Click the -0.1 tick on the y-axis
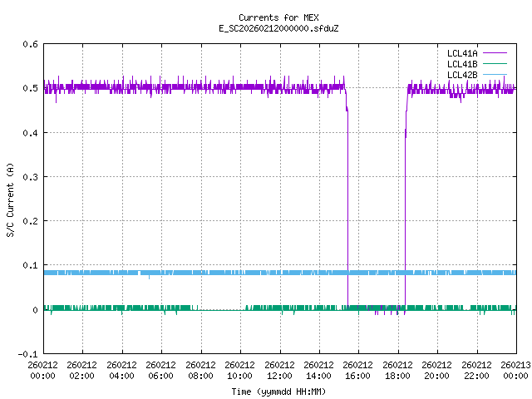Screen dimensions: 532x399 (x=27, y=354)
